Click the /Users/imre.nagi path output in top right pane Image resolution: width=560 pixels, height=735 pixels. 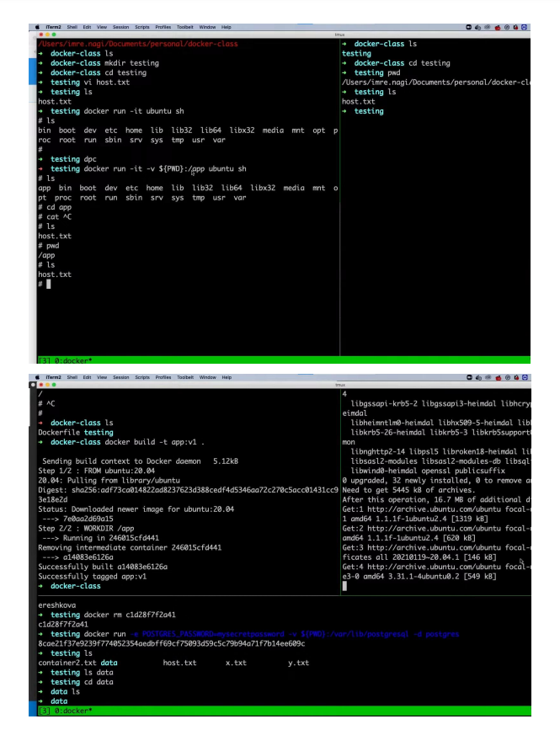click(x=436, y=82)
